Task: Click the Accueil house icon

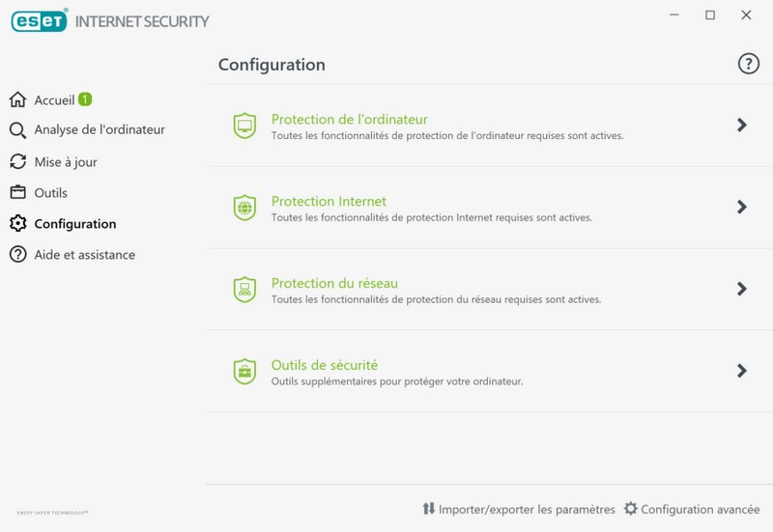Action: (17, 99)
